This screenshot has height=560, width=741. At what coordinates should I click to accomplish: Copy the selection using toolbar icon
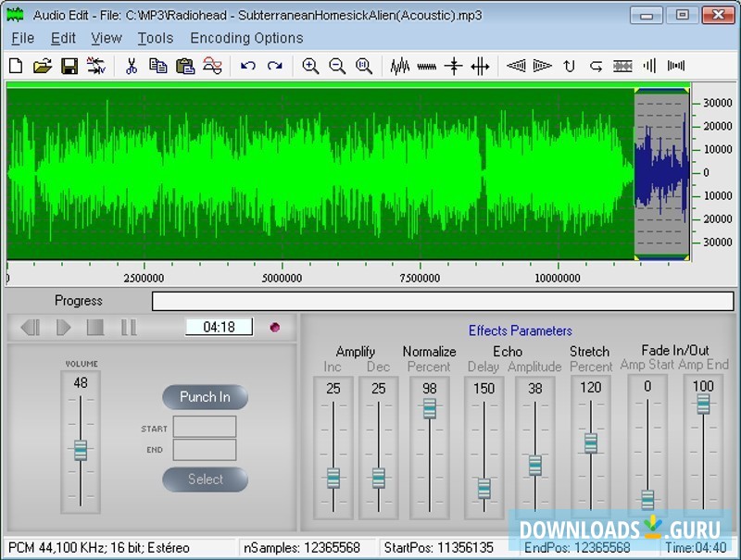pos(158,66)
